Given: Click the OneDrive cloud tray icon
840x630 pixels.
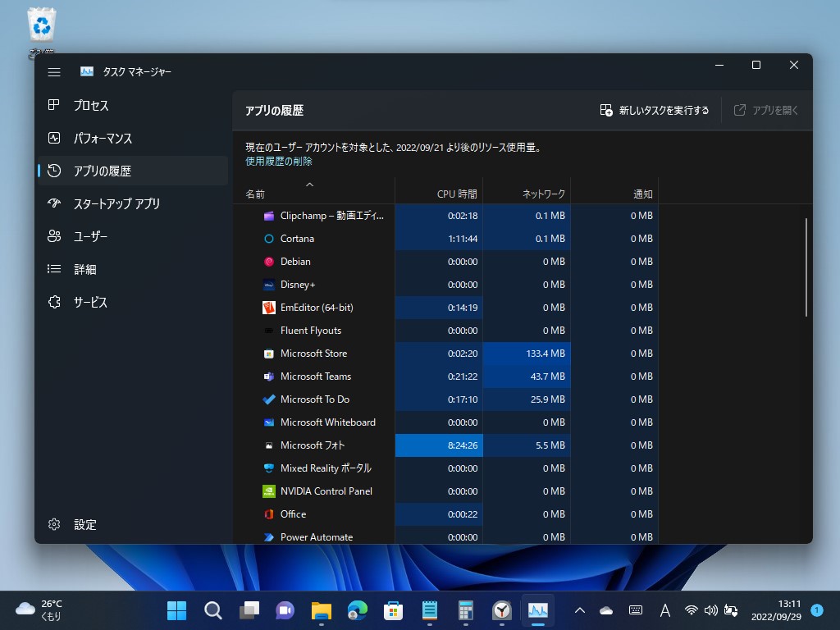Looking at the screenshot, I should tap(606, 610).
